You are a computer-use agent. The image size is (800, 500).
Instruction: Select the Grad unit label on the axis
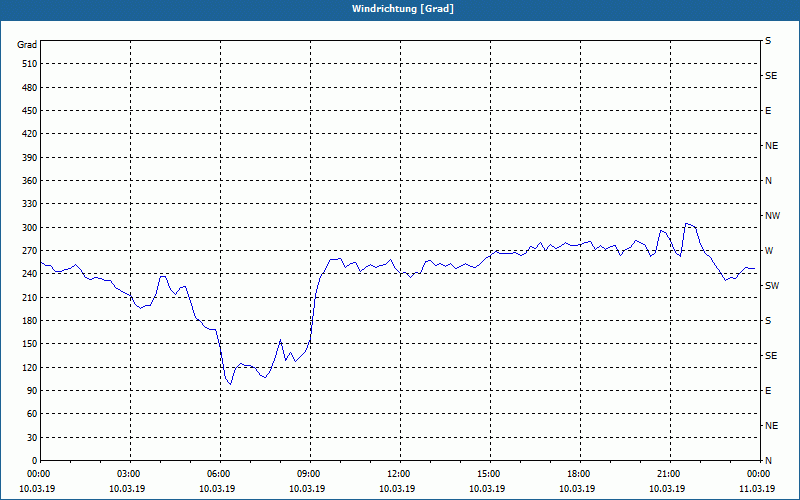27,45
